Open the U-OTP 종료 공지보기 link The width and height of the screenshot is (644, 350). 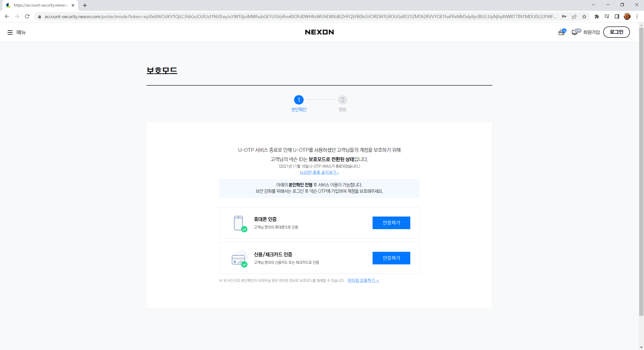tap(319, 172)
